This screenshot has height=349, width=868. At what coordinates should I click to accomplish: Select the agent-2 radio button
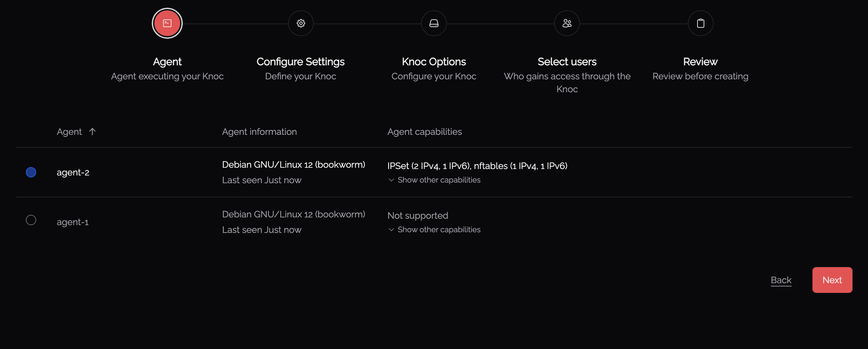(x=31, y=172)
